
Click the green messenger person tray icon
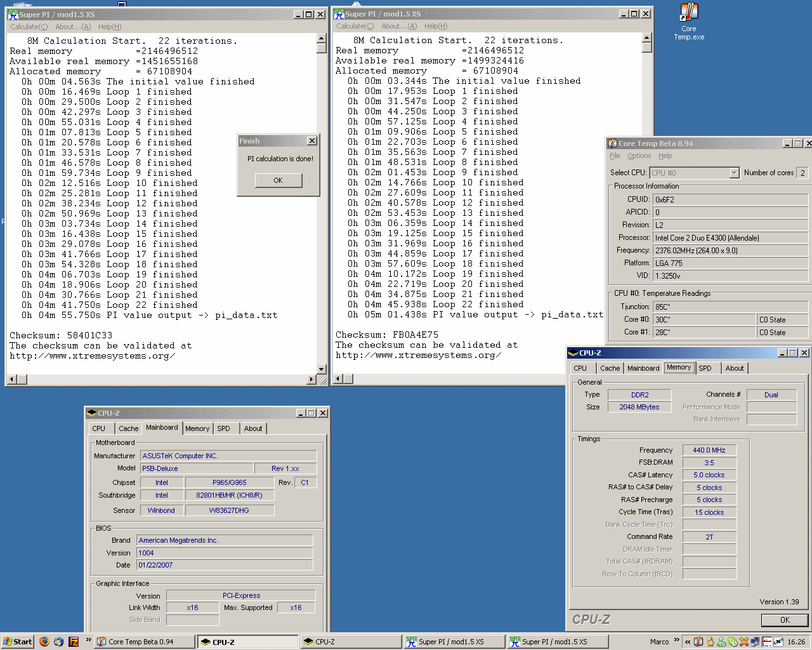721,642
